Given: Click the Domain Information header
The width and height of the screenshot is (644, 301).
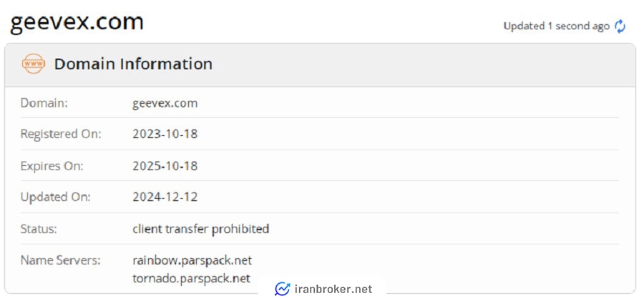Looking at the screenshot, I should (134, 64).
